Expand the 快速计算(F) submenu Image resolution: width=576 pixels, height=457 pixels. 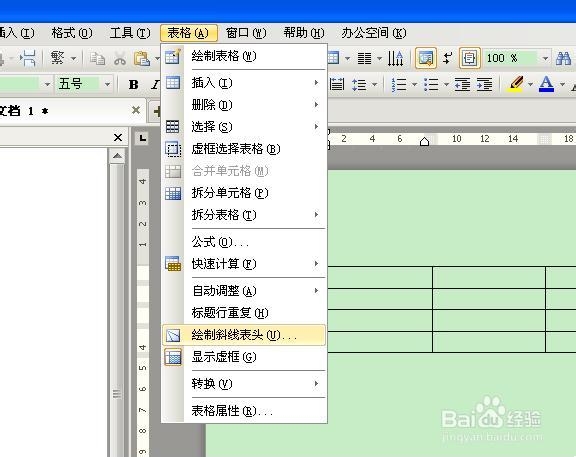[x=244, y=264]
